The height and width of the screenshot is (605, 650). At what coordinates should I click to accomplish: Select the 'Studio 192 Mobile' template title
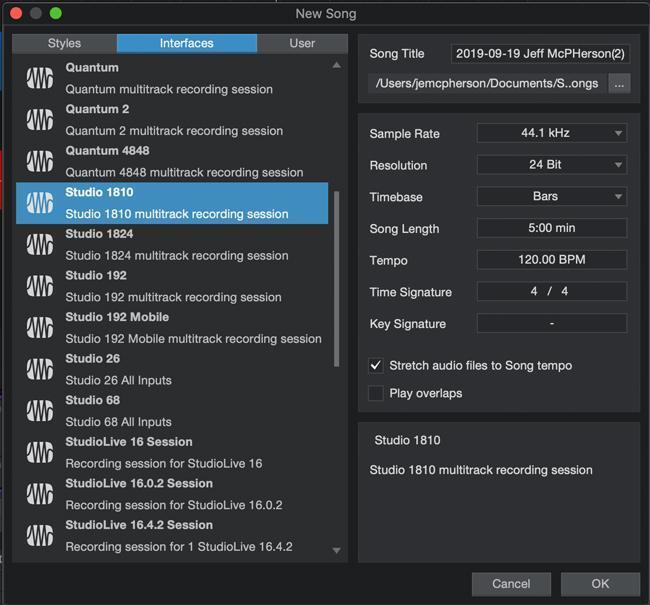pos(117,317)
